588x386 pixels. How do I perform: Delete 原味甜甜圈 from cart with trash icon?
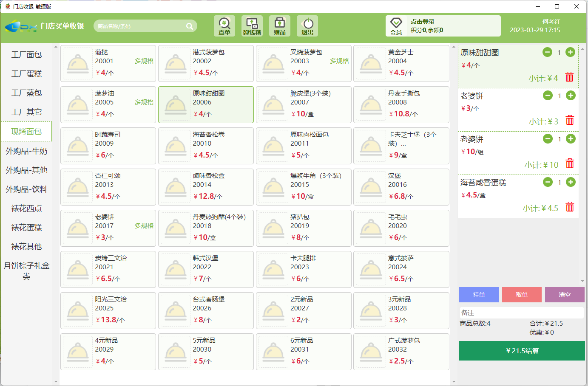pyautogui.click(x=569, y=77)
